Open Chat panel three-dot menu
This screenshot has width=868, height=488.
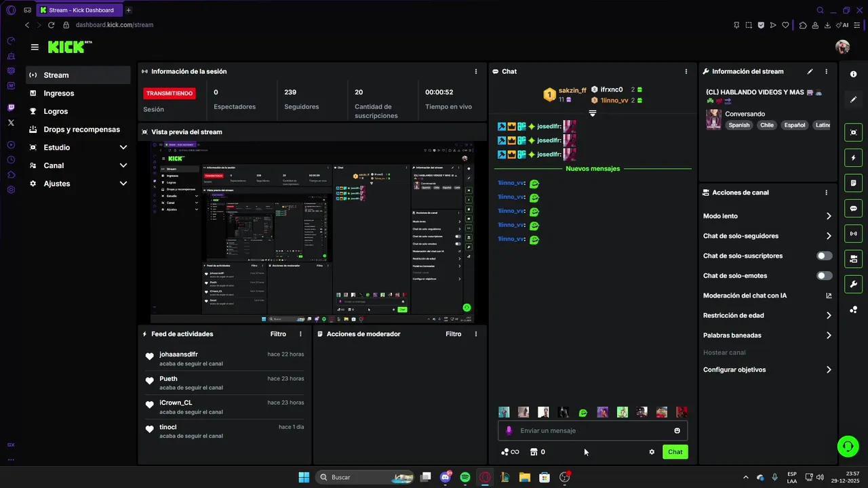(686, 71)
